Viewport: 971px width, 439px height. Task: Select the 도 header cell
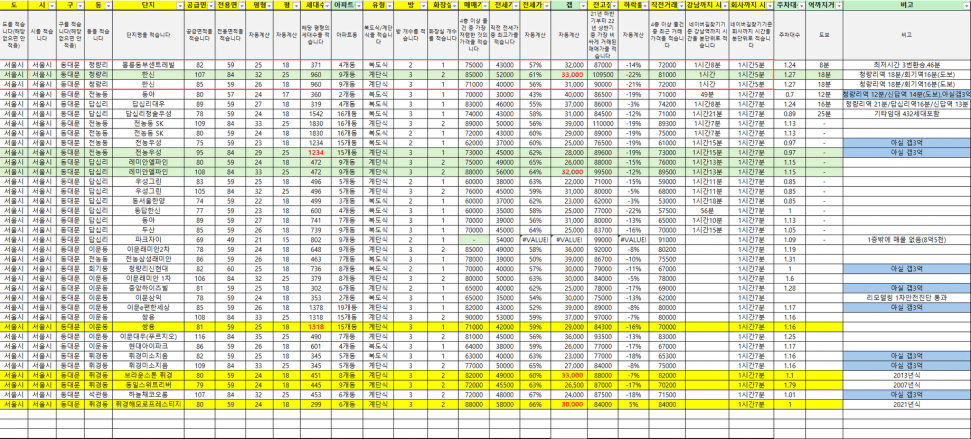pyautogui.click(x=14, y=5)
